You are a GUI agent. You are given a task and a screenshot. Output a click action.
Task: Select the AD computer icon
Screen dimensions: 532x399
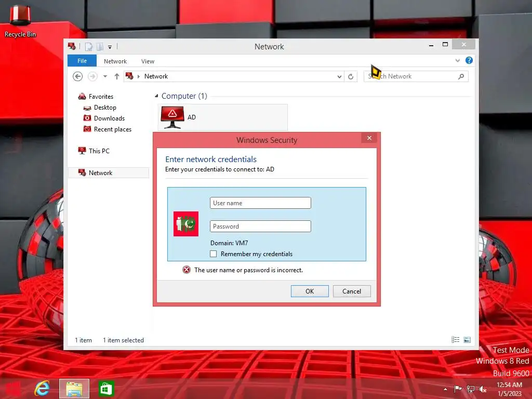(222, 117)
